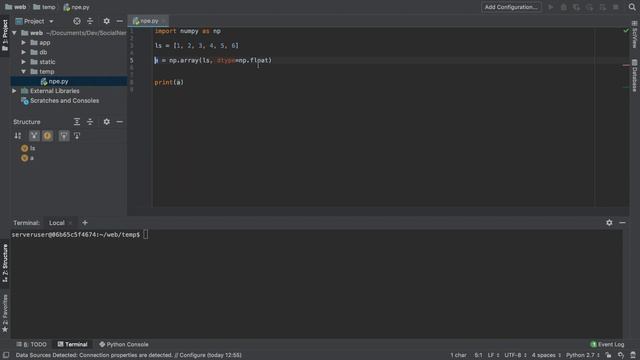Screen dimensions: 640x360
Task: Open Favorites side tool window tab
Action: [5, 313]
